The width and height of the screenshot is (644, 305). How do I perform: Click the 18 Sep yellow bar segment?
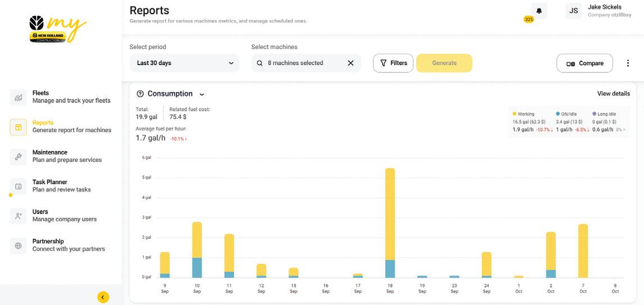coord(390,213)
